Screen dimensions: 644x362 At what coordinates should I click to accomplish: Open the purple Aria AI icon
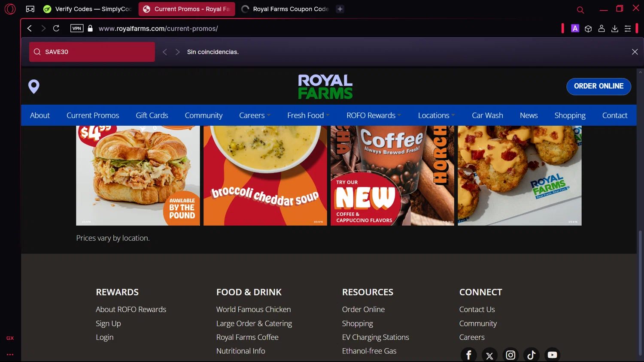point(575,28)
